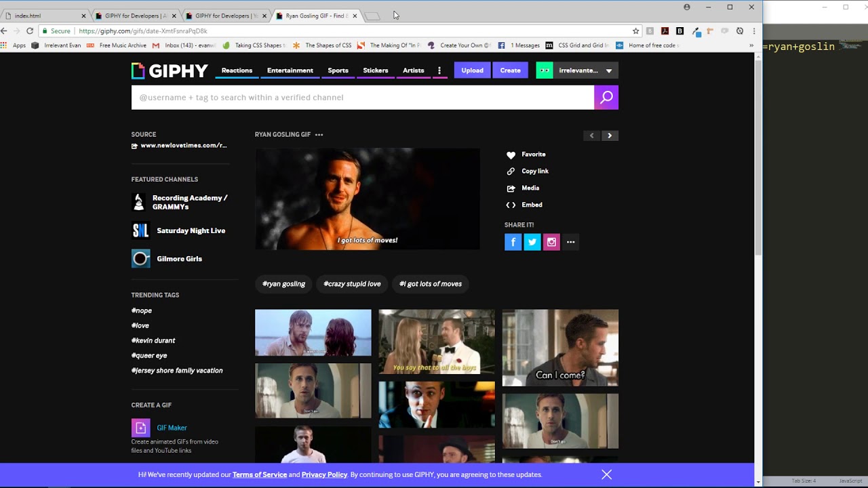Close the Terms of Service banner
The width and height of the screenshot is (868, 488).
(x=606, y=474)
